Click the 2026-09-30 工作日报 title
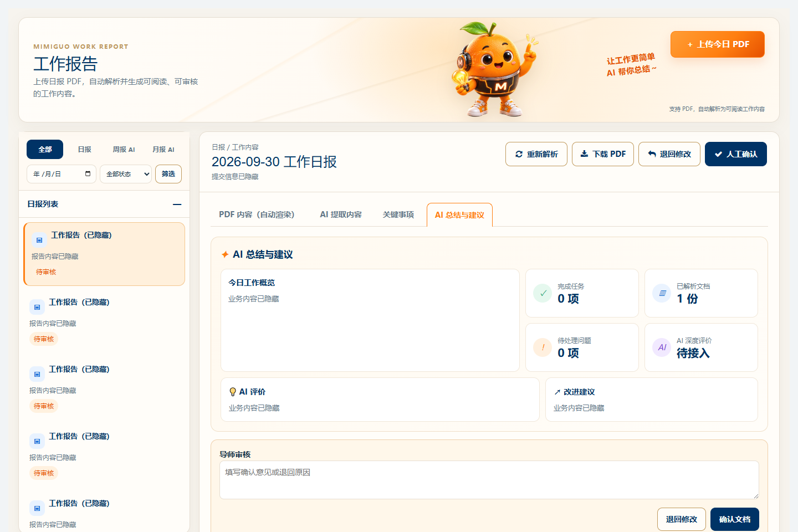798x532 pixels. pyautogui.click(x=274, y=162)
